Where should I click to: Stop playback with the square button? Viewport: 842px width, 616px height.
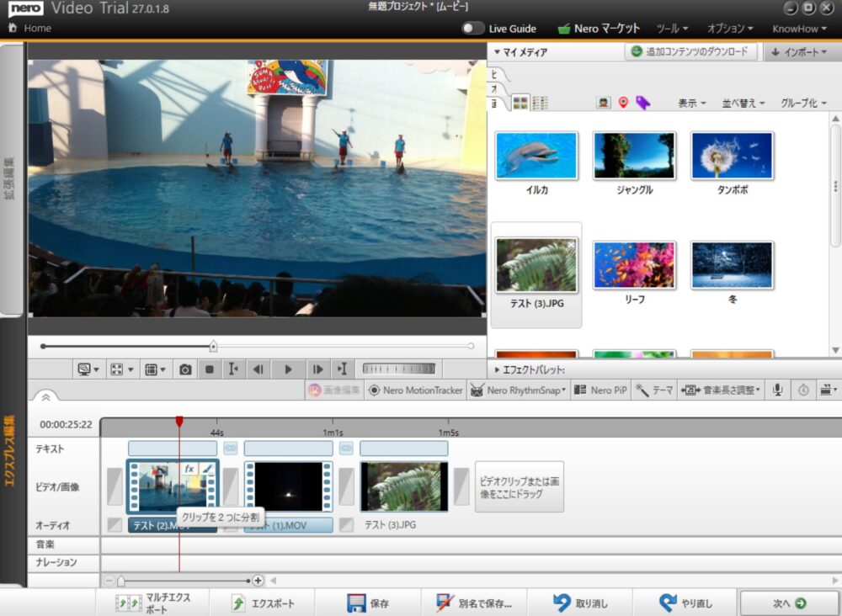[210, 369]
